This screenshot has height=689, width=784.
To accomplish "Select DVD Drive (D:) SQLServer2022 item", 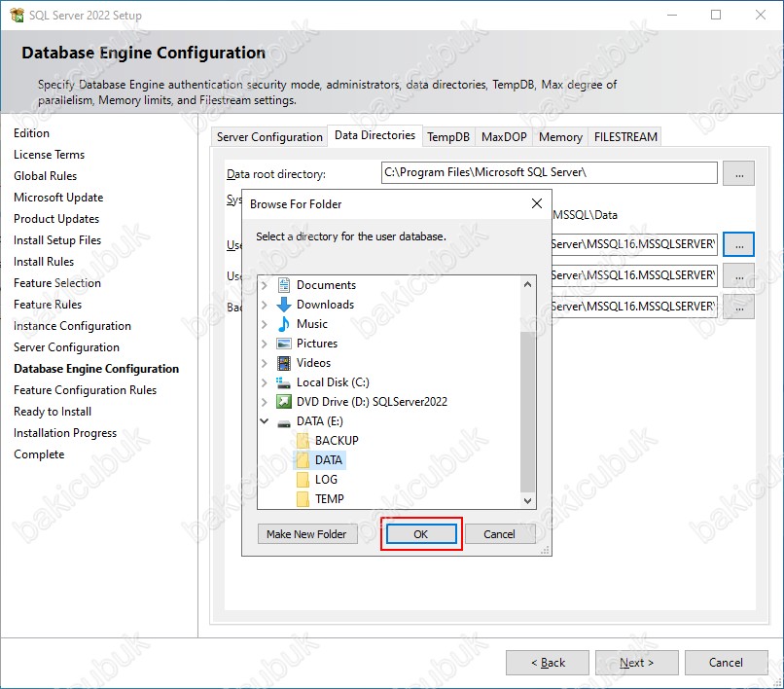I will (372, 402).
